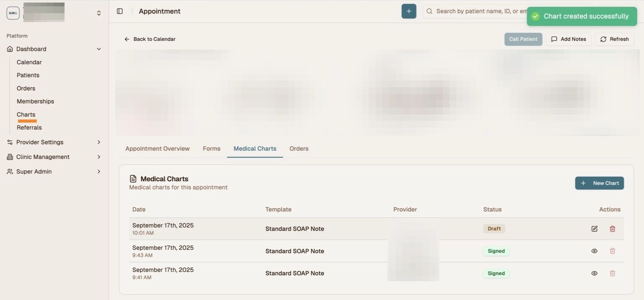The width and height of the screenshot is (644, 300).
Task: Expand Provider Settings chevron
Action: click(x=99, y=142)
